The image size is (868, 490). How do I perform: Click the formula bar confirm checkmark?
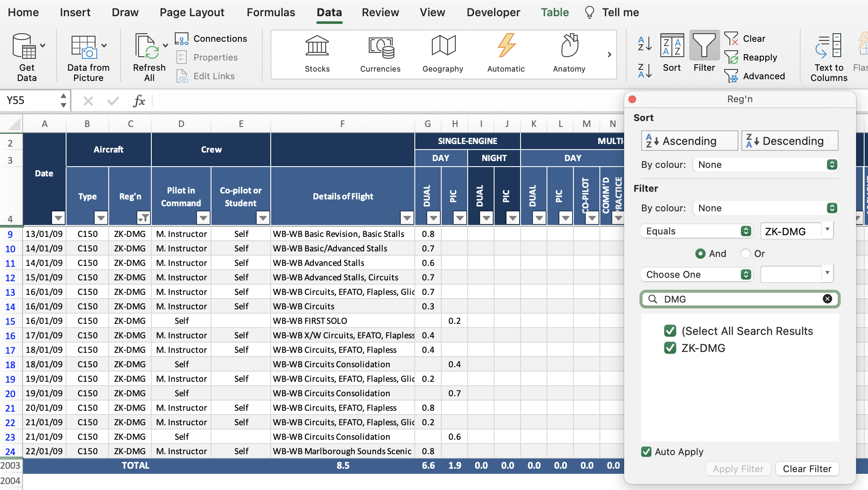click(113, 101)
